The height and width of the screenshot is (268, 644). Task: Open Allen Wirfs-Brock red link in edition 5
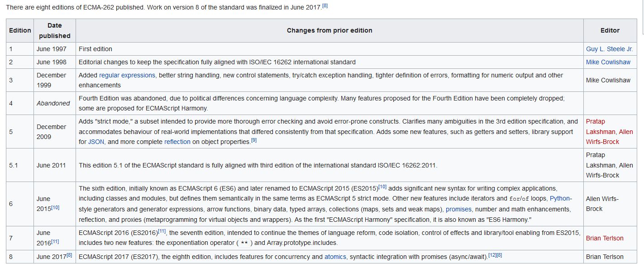(x=610, y=137)
